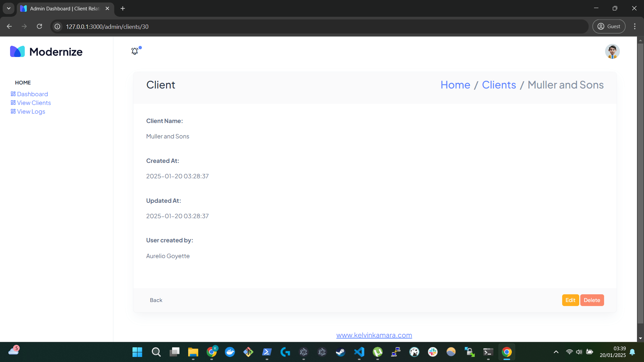The image size is (644, 362).
Task: Open Visual Studio Code from taskbar
Action: (359, 352)
